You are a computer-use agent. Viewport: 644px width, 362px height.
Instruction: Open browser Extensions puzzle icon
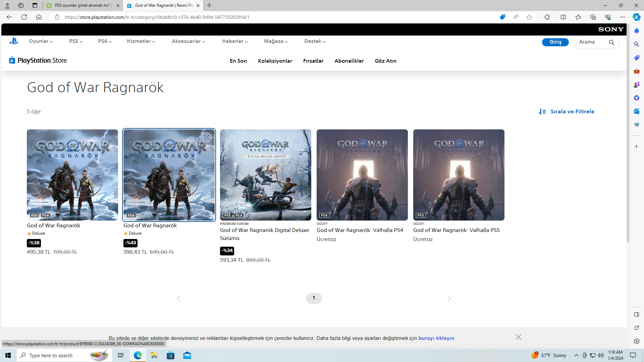[x=547, y=17]
